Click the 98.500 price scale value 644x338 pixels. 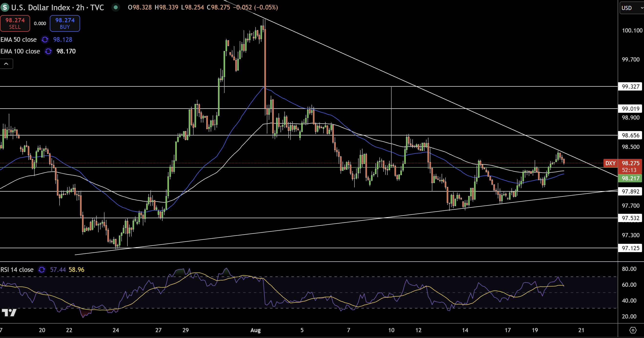tap(631, 147)
